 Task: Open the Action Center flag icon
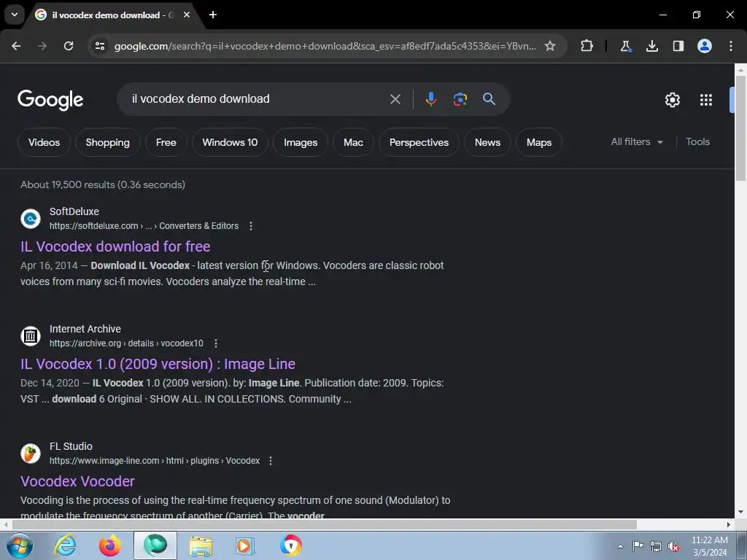pos(638,546)
